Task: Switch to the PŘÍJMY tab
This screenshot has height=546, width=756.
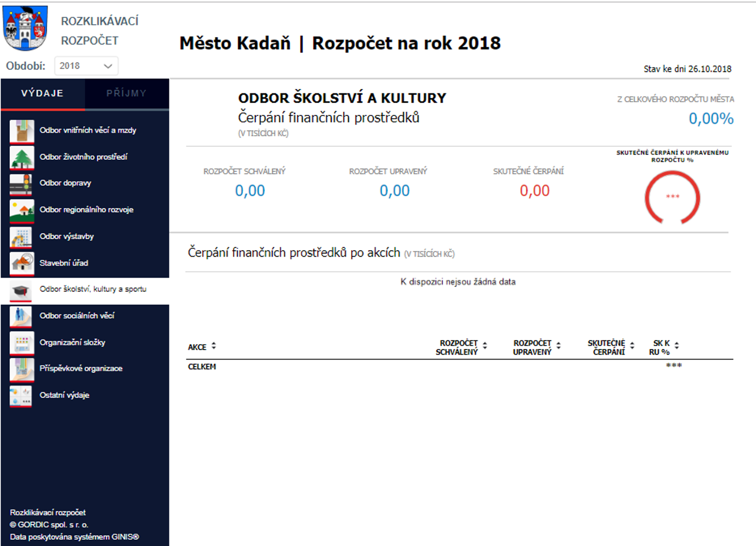Action: [x=127, y=93]
